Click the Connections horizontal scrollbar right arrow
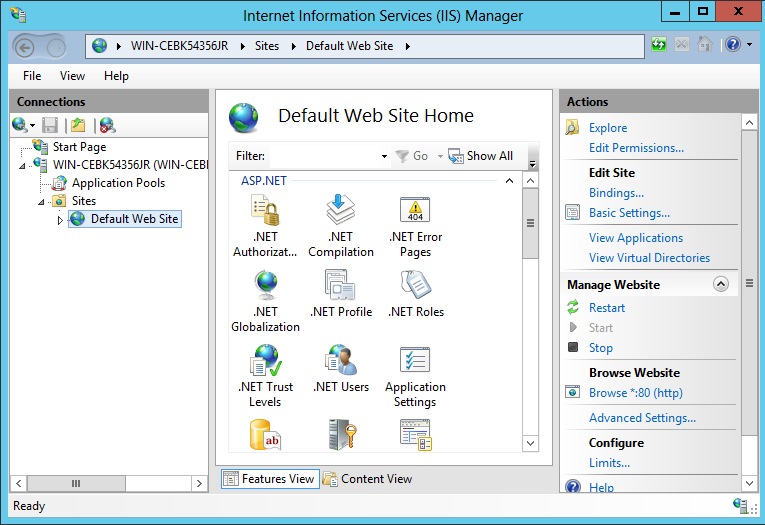 [x=199, y=484]
